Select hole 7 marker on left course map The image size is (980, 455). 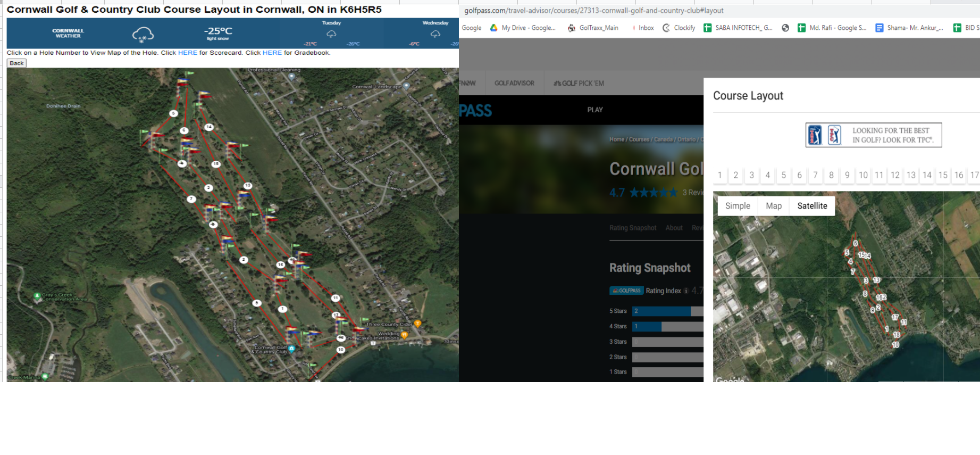pos(191,199)
